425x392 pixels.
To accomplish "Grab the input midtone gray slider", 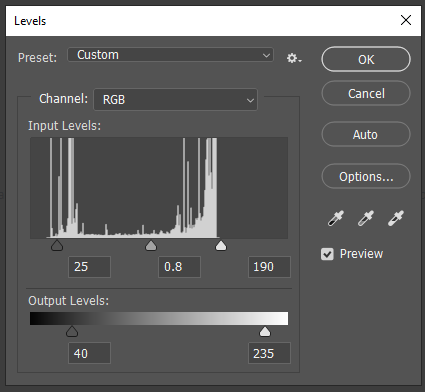I will click(151, 246).
